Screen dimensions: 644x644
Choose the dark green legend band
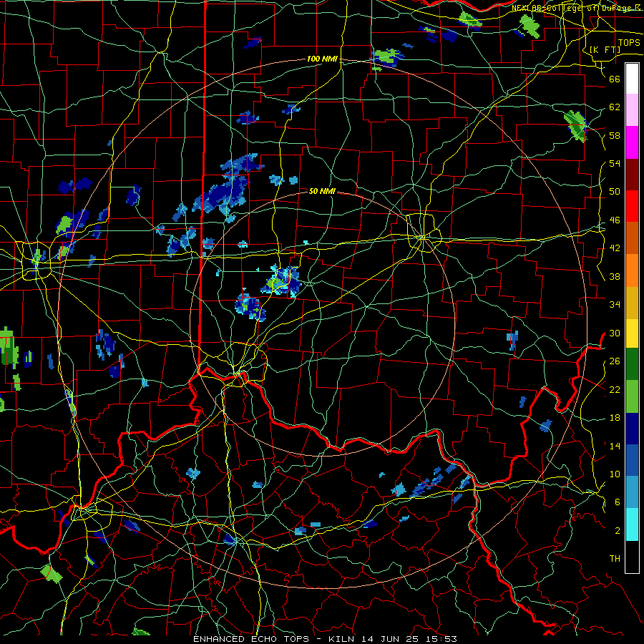pos(632,364)
